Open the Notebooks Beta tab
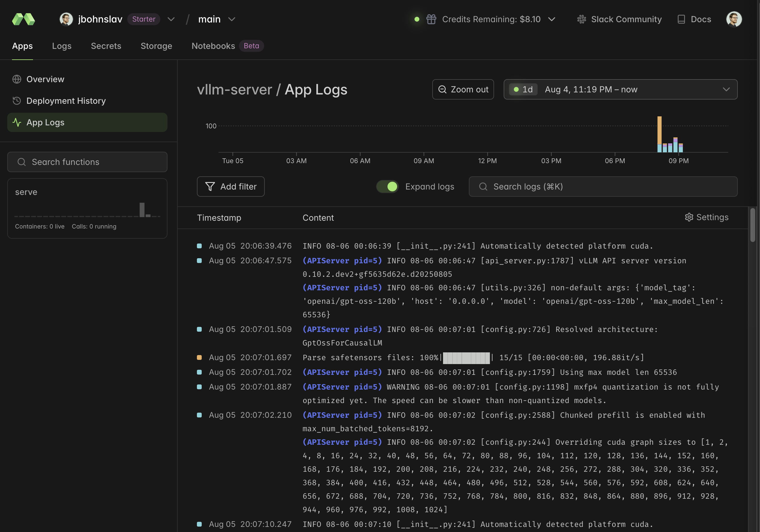The height and width of the screenshot is (532, 760). [x=228, y=46]
